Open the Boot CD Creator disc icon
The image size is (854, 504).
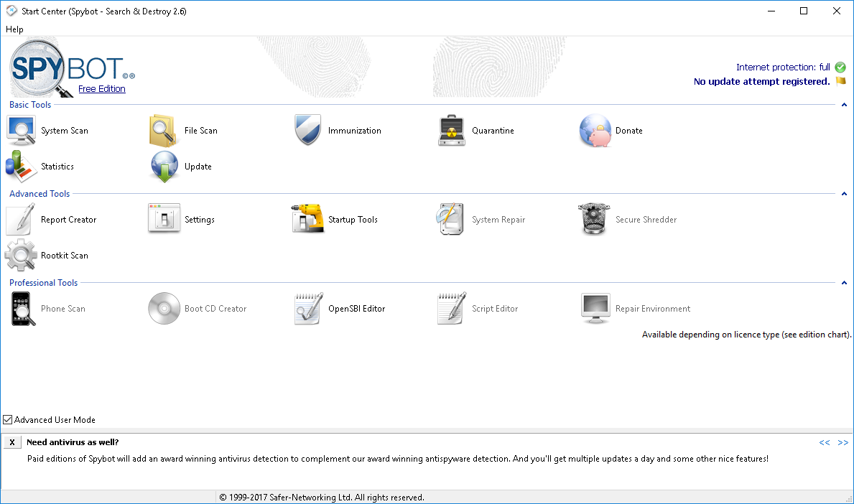coord(164,309)
